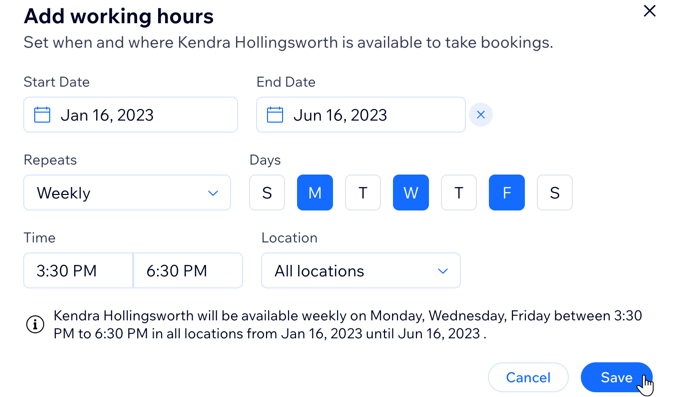The width and height of the screenshot is (674, 397).
Task: Click the info icon beside the availability summary
Action: click(x=35, y=324)
